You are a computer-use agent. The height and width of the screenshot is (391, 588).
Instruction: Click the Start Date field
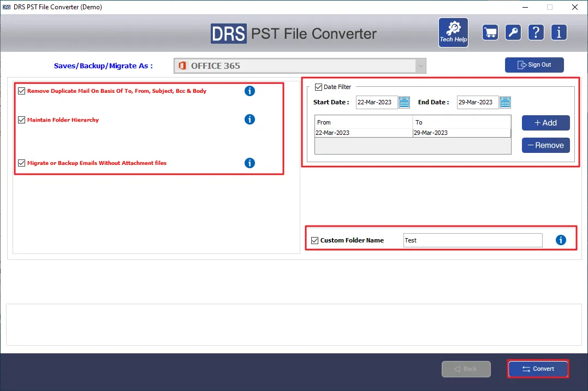[x=377, y=102]
